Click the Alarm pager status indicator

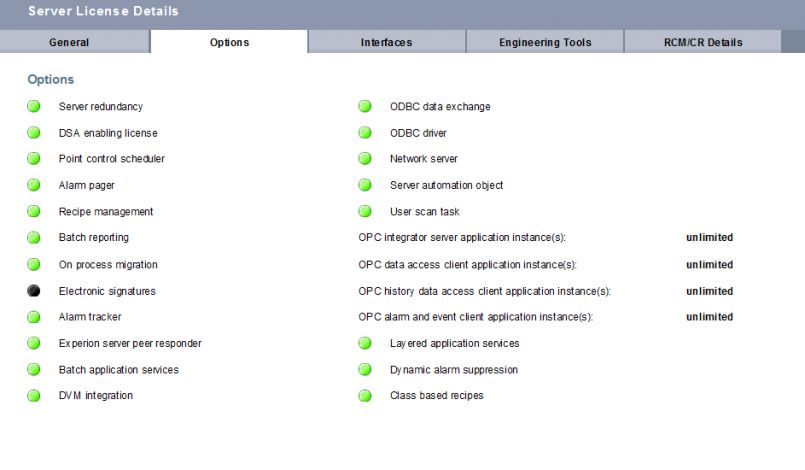(34, 185)
